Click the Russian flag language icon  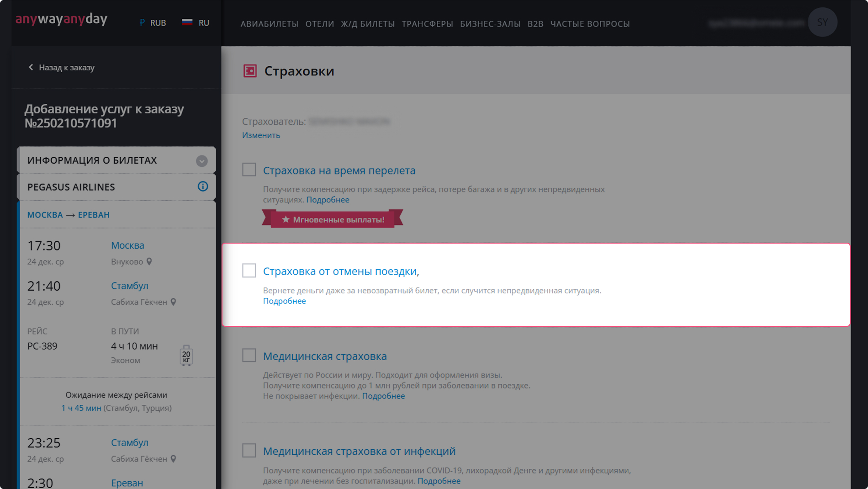(x=187, y=22)
